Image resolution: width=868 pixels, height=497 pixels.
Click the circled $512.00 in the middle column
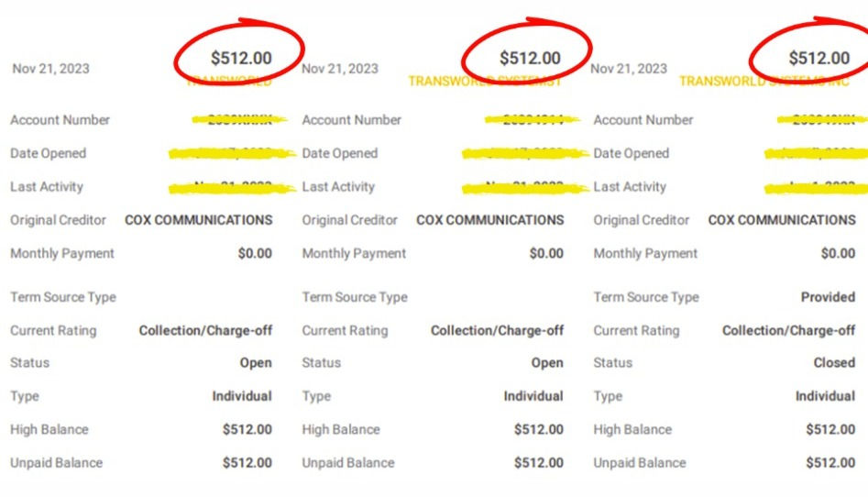point(530,58)
